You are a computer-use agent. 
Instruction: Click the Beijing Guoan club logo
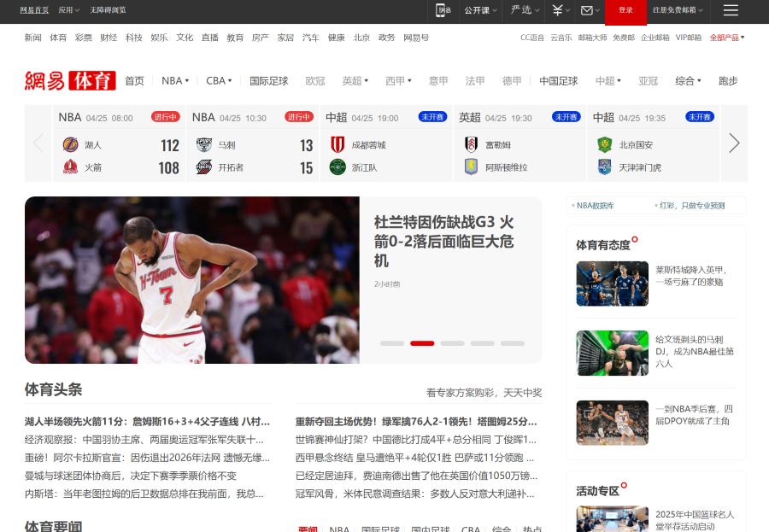[x=604, y=144]
